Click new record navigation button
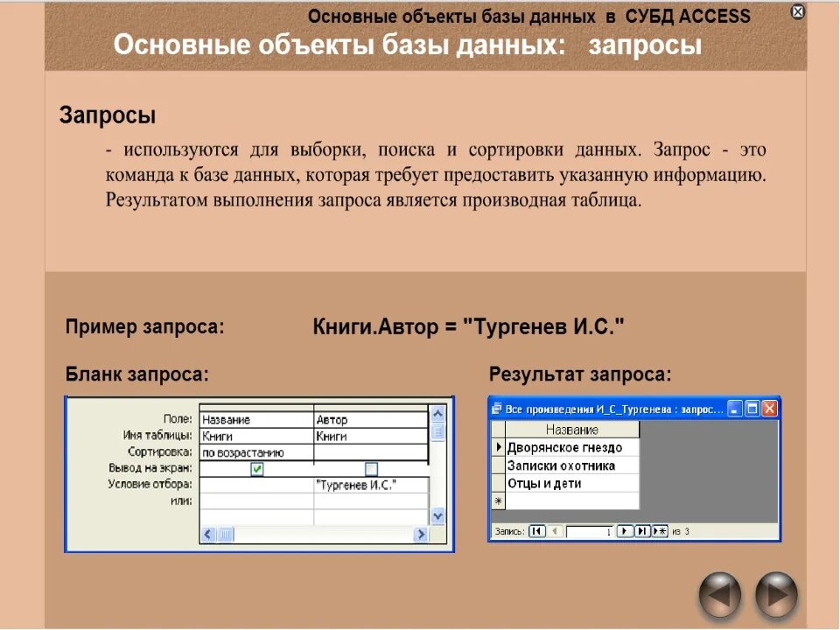 [660, 531]
